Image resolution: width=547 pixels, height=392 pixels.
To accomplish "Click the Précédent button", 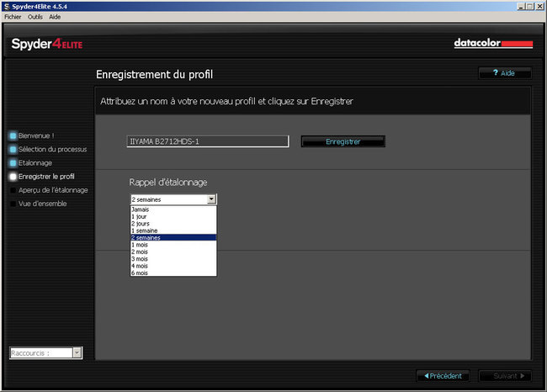I will pyautogui.click(x=443, y=376).
